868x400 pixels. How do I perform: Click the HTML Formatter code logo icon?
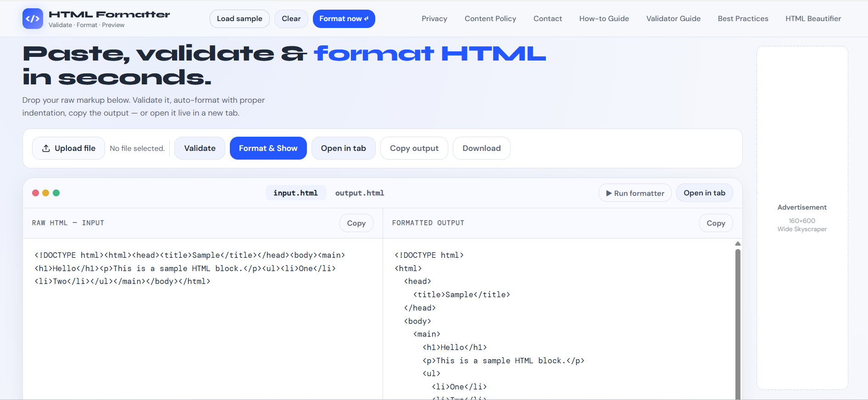[x=33, y=19]
